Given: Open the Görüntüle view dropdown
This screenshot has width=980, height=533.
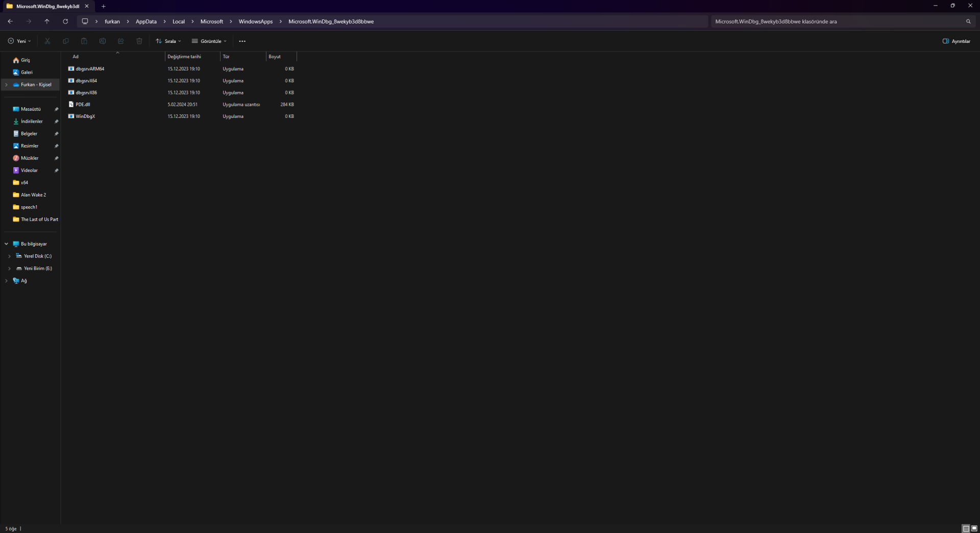Looking at the screenshot, I should [209, 41].
